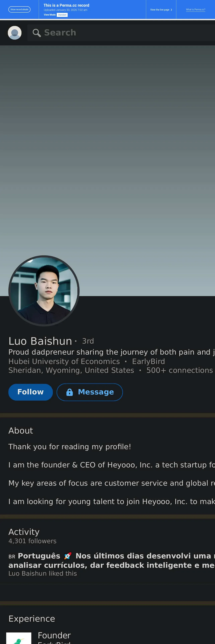215x644 pixels.
Task: Click the EarlyBird hummingbird logo
Action: (x=19, y=638)
